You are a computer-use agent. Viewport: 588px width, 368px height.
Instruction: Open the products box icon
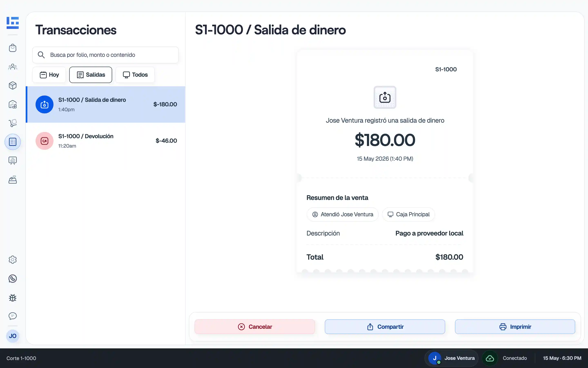[x=13, y=85]
